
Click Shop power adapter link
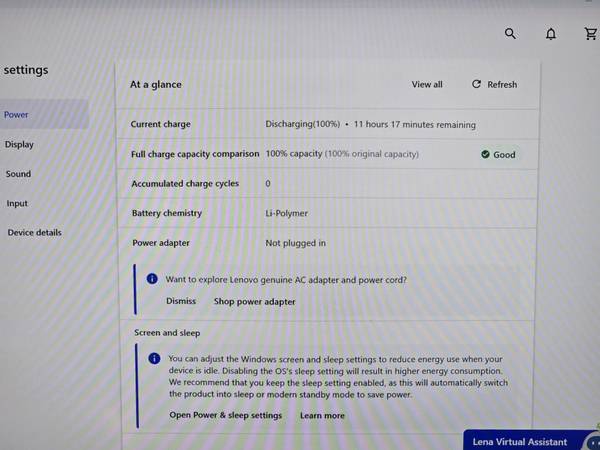(x=254, y=302)
